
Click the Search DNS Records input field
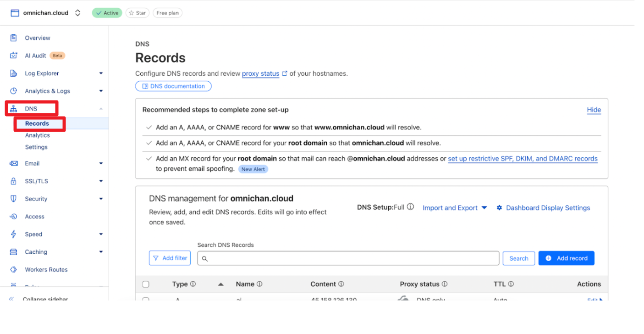coord(348,258)
